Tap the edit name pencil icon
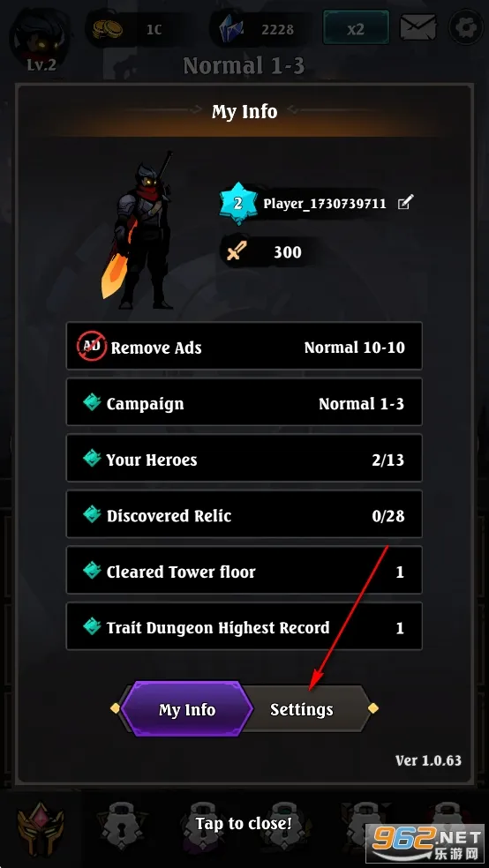489x868 pixels. click(405, 203)
